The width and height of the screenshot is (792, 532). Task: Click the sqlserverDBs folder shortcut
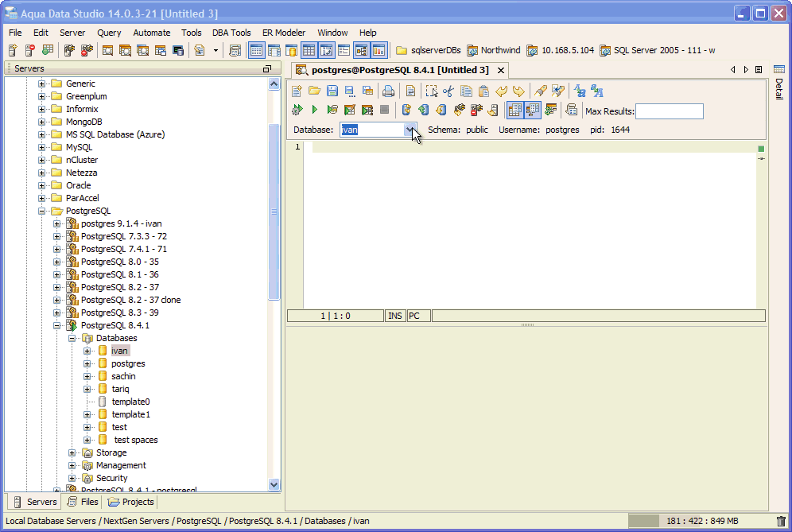[429, 50]
